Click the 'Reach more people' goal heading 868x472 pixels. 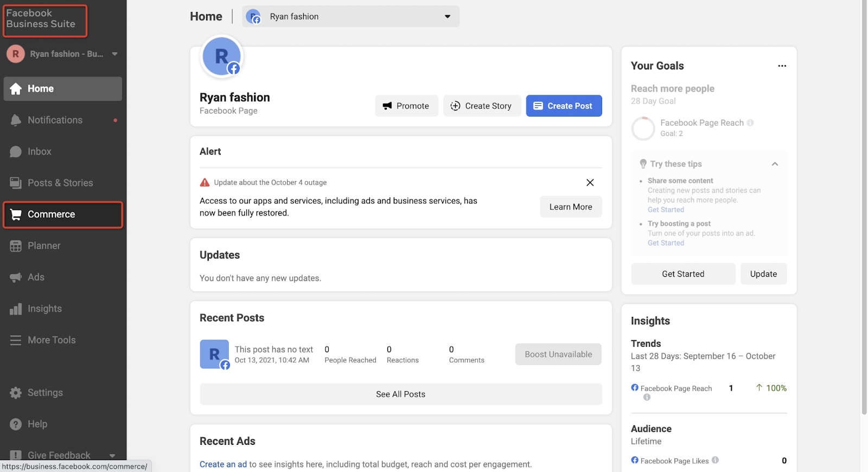673,88
